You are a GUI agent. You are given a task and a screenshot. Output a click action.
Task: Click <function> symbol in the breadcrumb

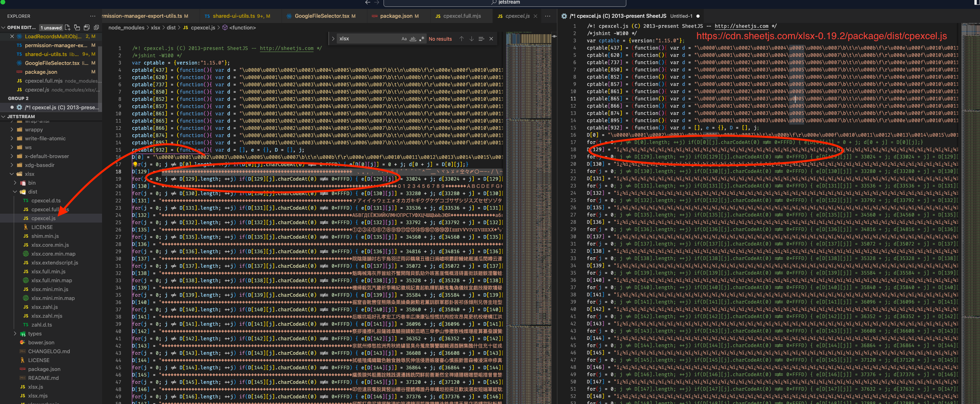tap(239, 28)
